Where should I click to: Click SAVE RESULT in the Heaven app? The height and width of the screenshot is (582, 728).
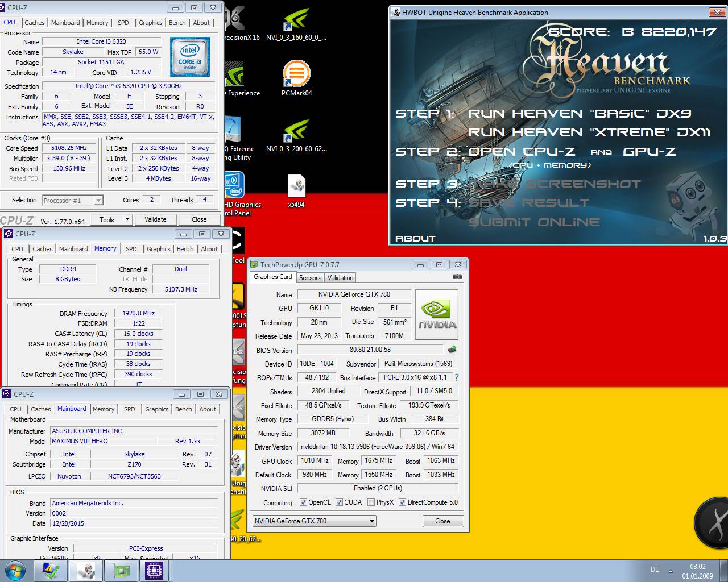pyautogui.click(x=528, y=203)
